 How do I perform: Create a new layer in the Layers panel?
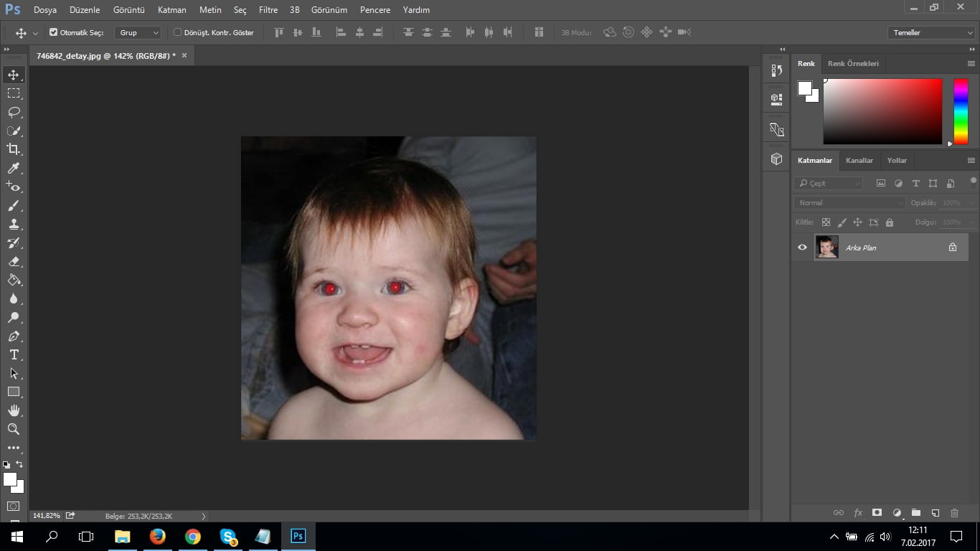935,512
